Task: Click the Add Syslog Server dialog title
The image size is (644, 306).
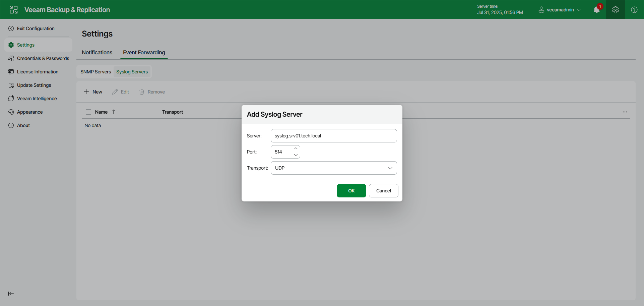Action: 274,114
